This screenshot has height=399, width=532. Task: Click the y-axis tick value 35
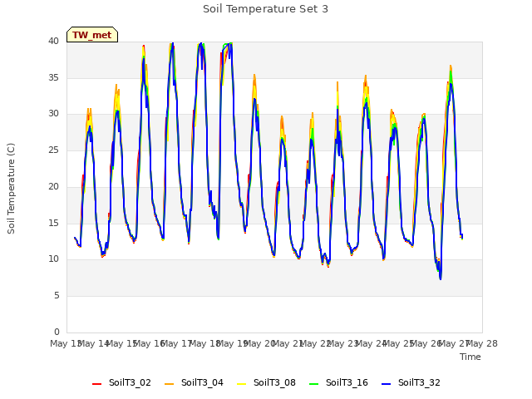coord(53,77)
